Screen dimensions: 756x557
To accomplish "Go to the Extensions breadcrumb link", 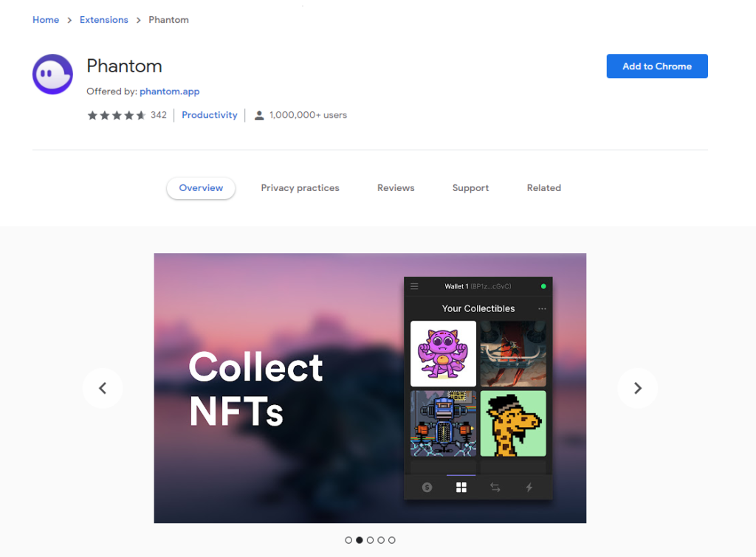I will tap(103, 20).
